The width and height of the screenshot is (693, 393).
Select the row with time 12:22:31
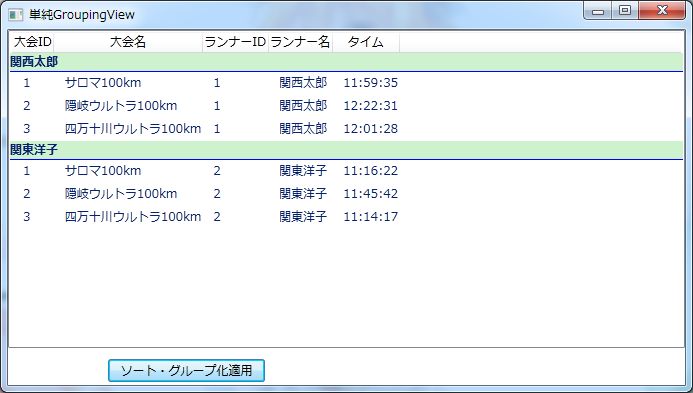pyautogui.click(x=346, y=106)
